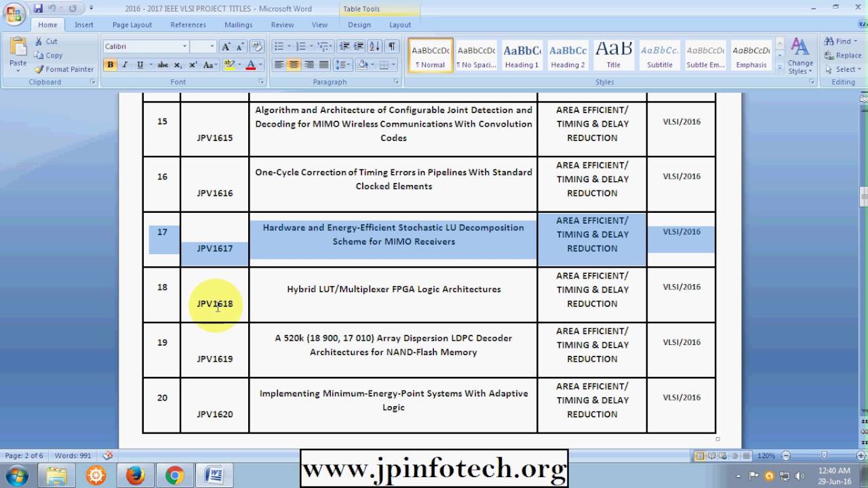Apply superscript formatting
This screenshot has width=868, height=488.
click(x=193, y=65)
